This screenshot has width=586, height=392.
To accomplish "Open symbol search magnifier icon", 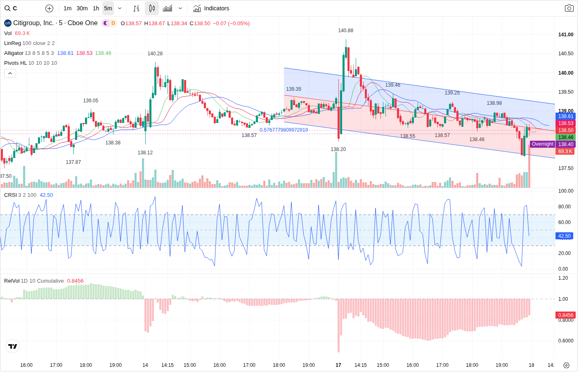I will tap(7, 8).
